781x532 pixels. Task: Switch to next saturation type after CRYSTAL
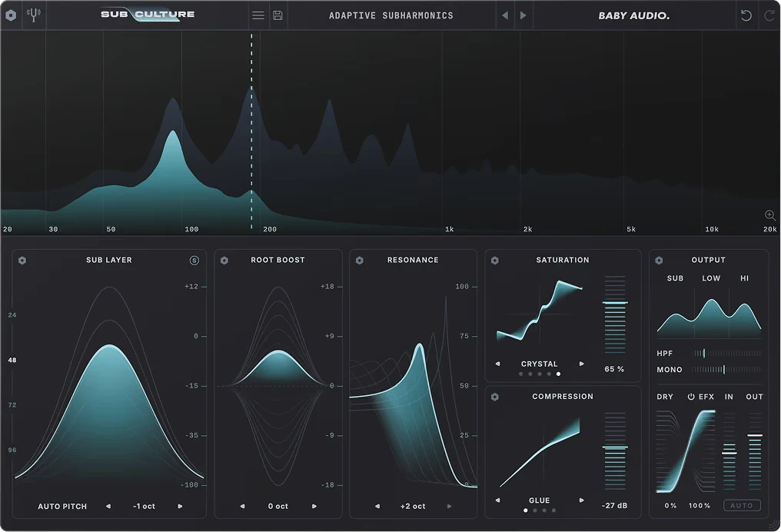tap(581, 364)
